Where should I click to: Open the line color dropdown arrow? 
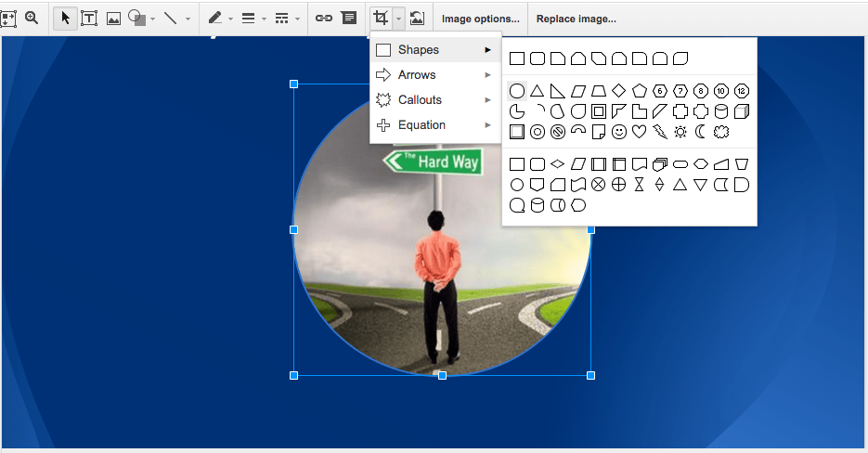pyautogui.click(x=230, y=19)
